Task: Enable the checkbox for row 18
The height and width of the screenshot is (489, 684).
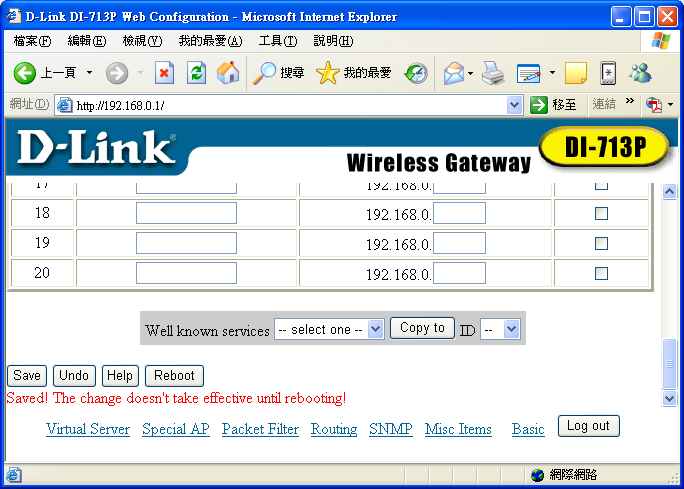Action: pos(601,213)
